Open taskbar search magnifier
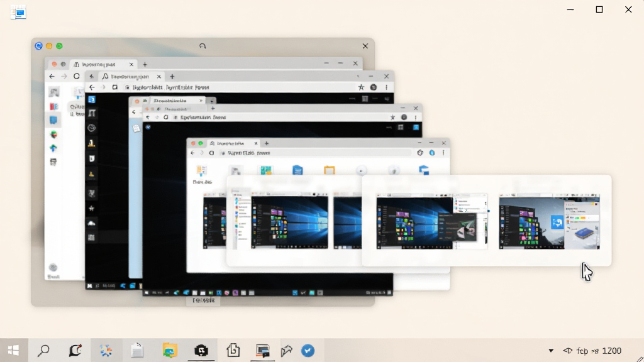 point(43,351)
